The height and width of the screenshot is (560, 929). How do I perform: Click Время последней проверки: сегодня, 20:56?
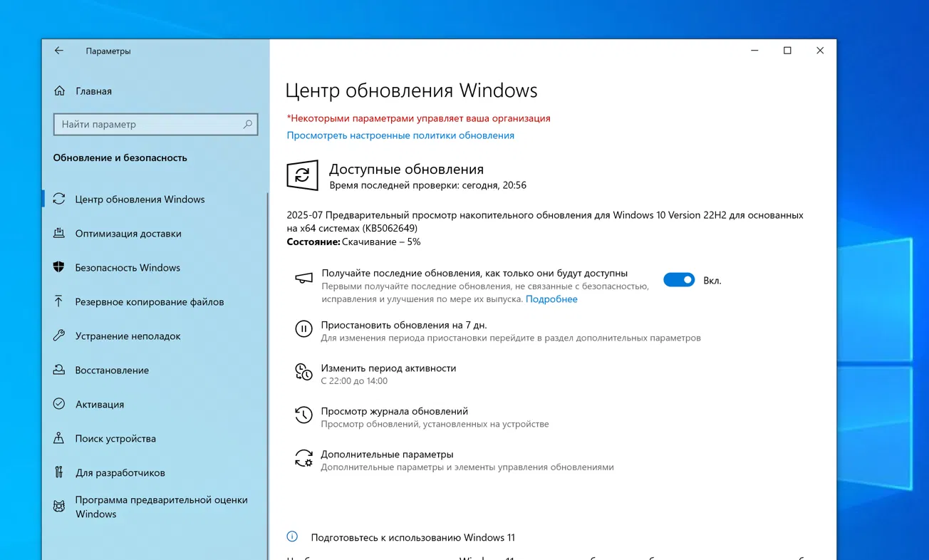pyautogui.click(x=427, y=185)
